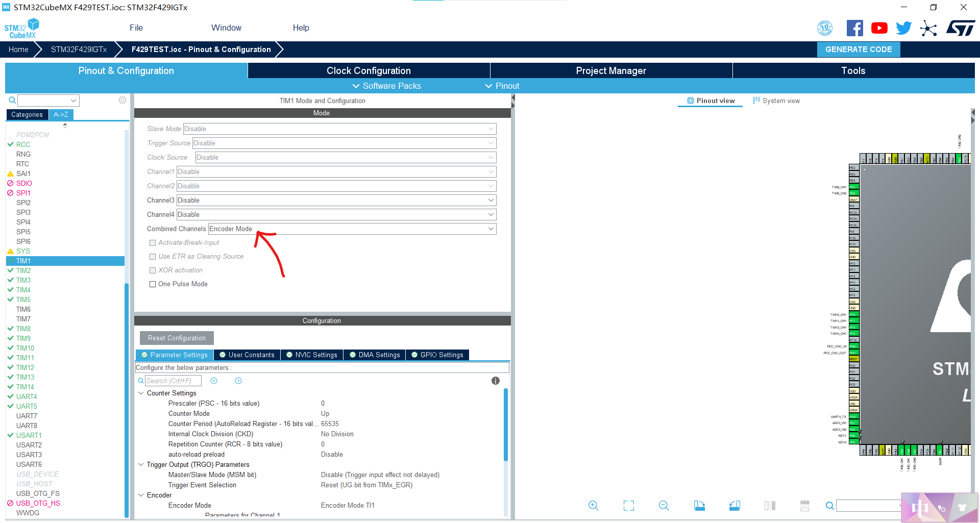Zoom out on the pinout chip view
The height and width of the screenshot is (523, 980).
[x=664, y=506]
